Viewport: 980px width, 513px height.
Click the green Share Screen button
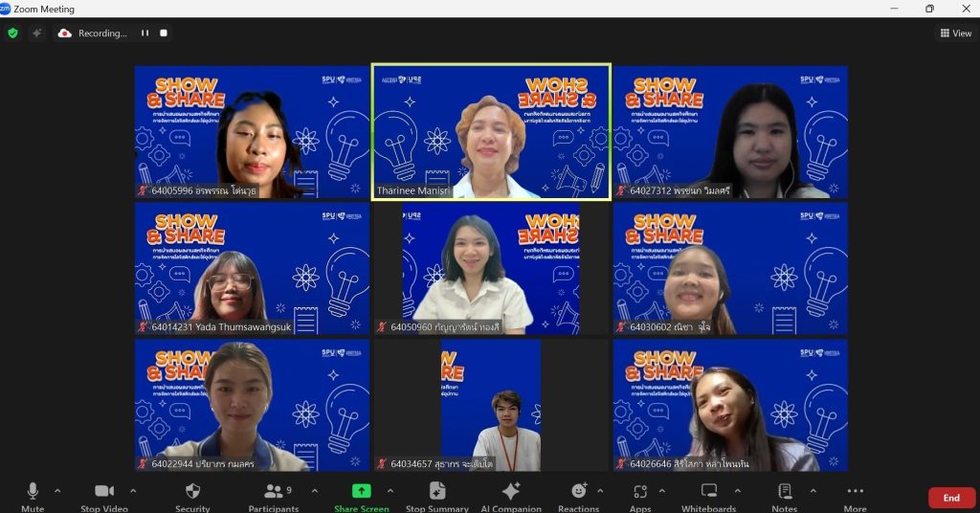pyautogui.click(x=361, y=497)
